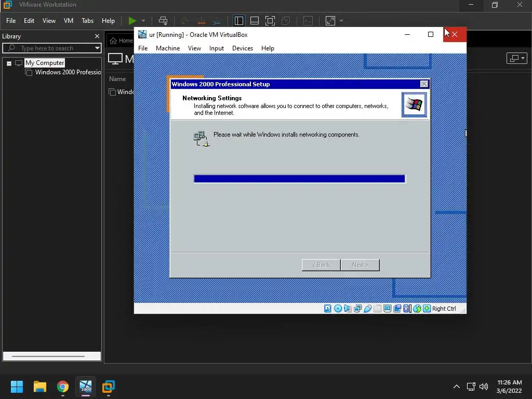Viewport: 532px width, 399px height.
Task: Click the Windows logo icon in Setup header
Action: (414, 104)
